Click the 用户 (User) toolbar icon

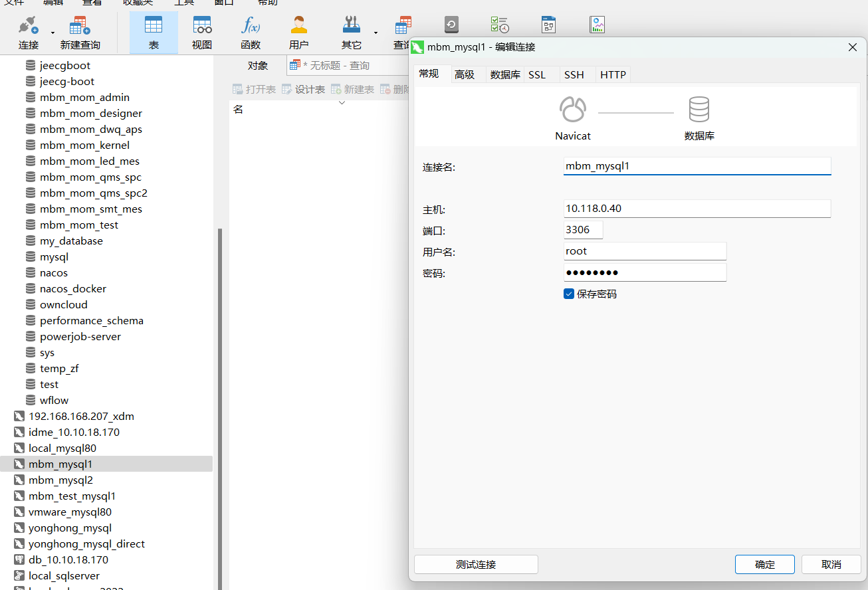[299, 33]
